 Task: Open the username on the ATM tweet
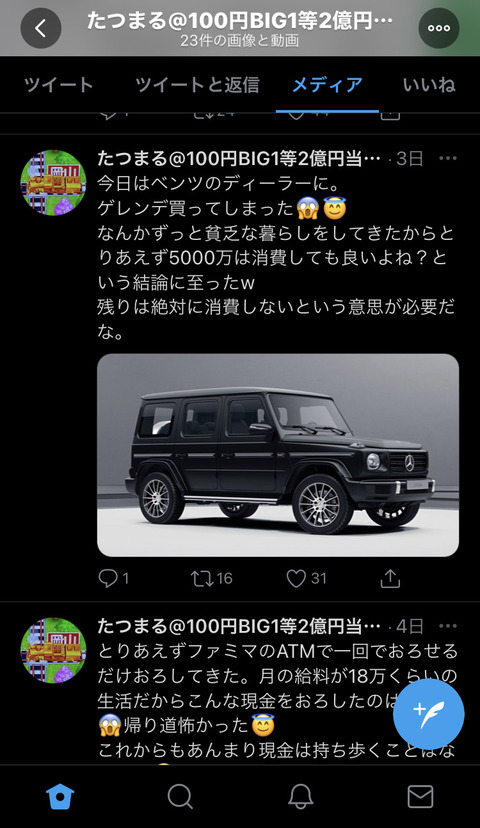239,626
